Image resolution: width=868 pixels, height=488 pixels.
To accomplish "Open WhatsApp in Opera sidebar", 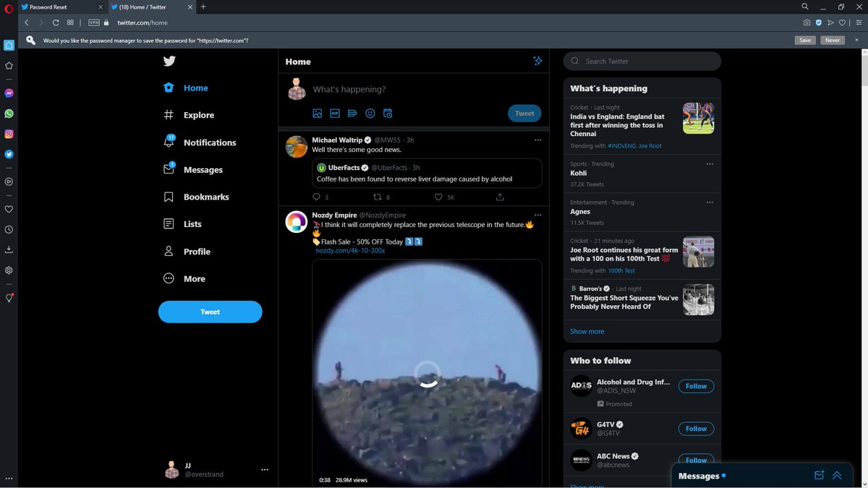I will coord(9,114).
